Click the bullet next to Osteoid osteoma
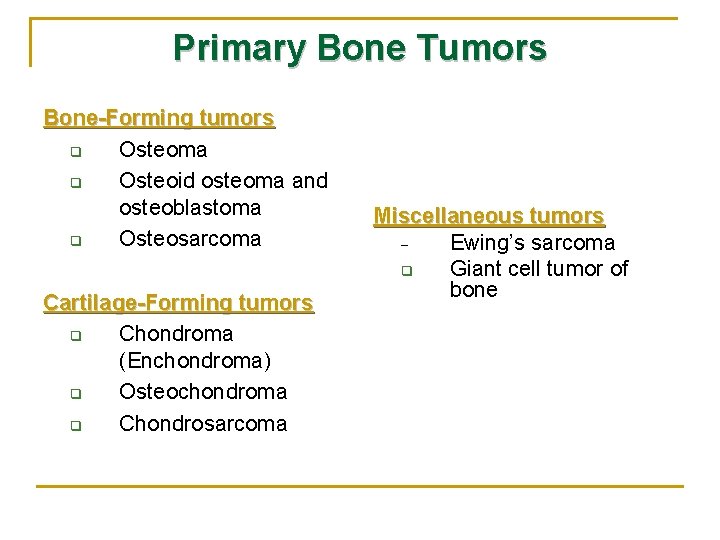The height and width of the screenshot is (540, 720). [76, 183]
